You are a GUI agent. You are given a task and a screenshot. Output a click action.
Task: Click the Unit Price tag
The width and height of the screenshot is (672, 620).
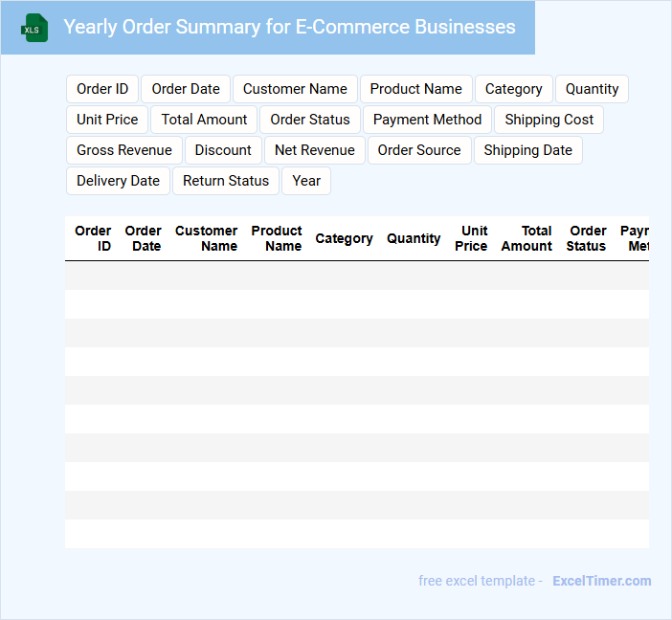point(107,120)
